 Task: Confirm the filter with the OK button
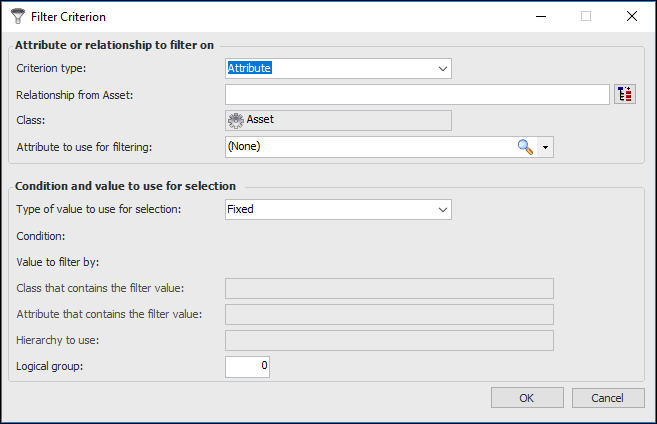tap(527, 398)
